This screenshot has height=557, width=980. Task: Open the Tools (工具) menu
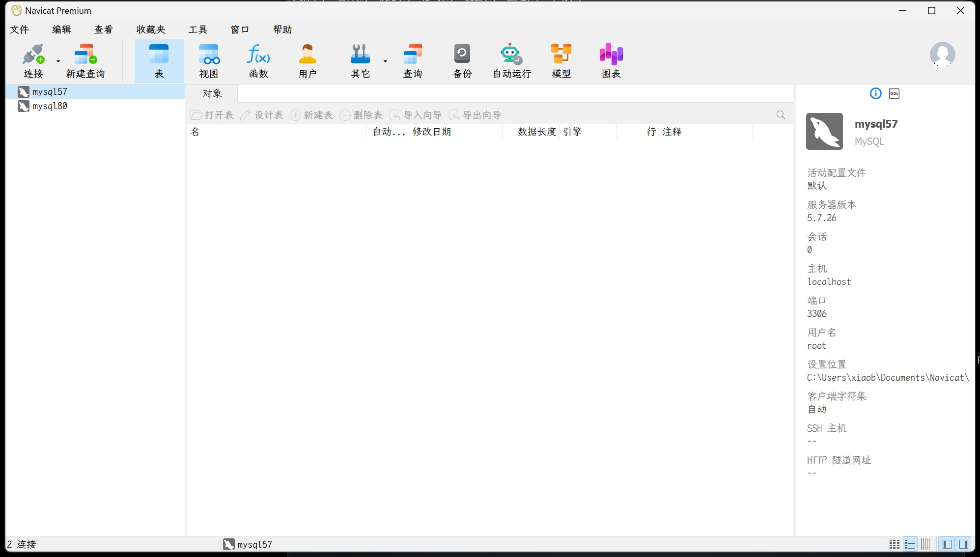click(198, 29)
